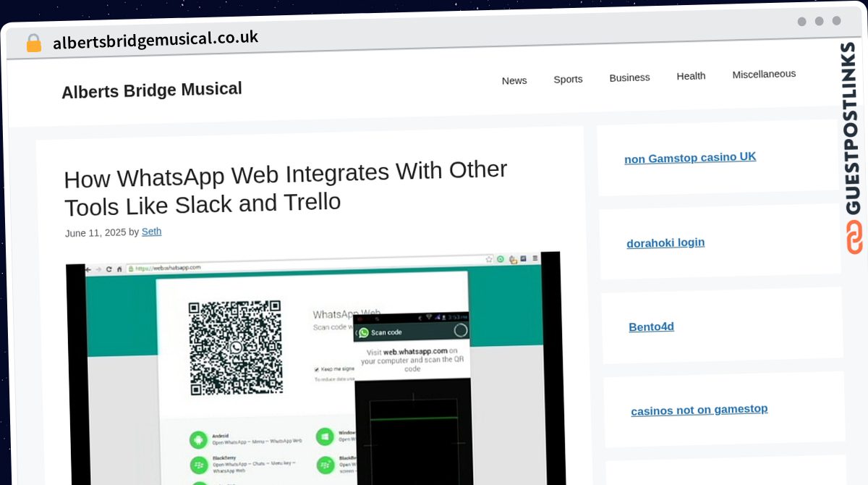Open the 'dorahoki login' sidebar link

[665, 242]
